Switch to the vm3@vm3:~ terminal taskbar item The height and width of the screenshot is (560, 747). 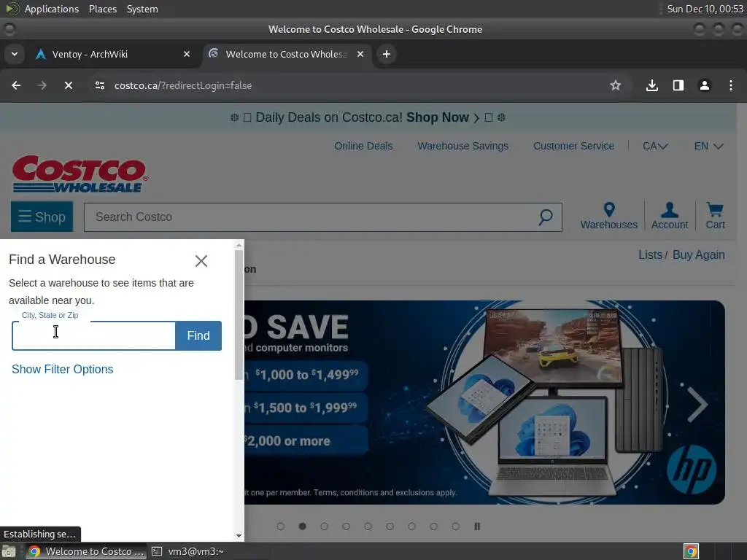pyautogui.click(x=189, y=551)
